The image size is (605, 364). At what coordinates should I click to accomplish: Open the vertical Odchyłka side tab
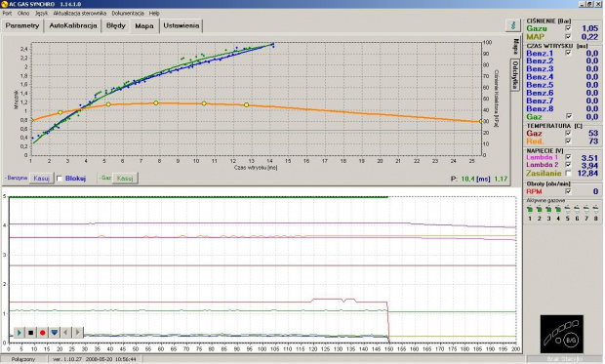point(514,75)
